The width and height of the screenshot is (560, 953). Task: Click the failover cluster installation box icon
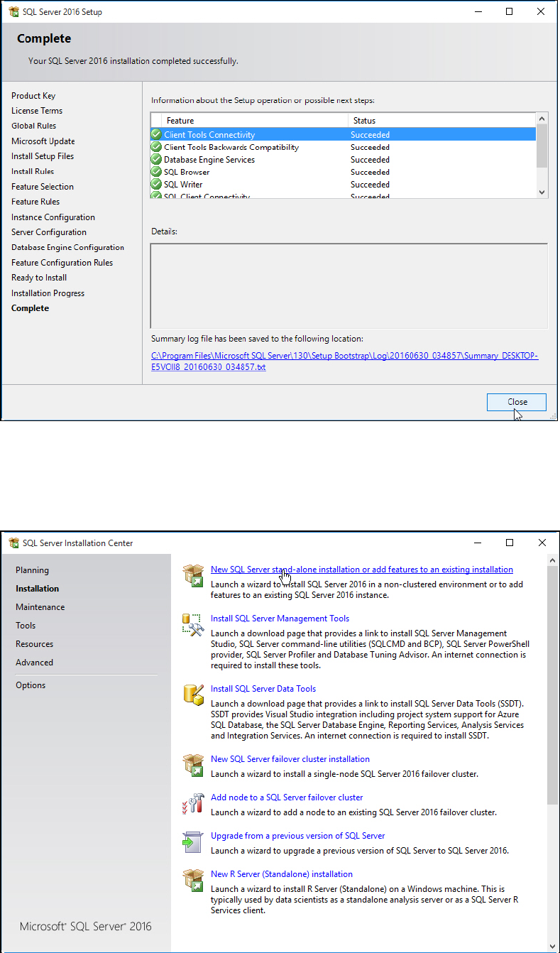pyautogui.click(x=193, y=765)
